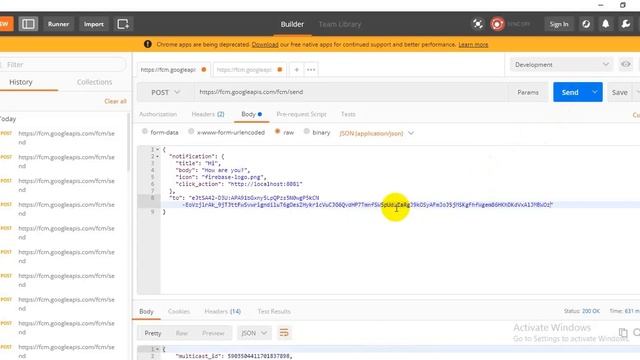Switch response view to Preview

point(213,333)
